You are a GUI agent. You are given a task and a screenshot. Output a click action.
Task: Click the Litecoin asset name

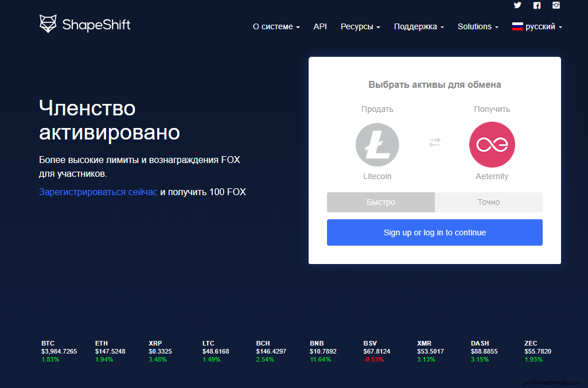coord(377,176)
